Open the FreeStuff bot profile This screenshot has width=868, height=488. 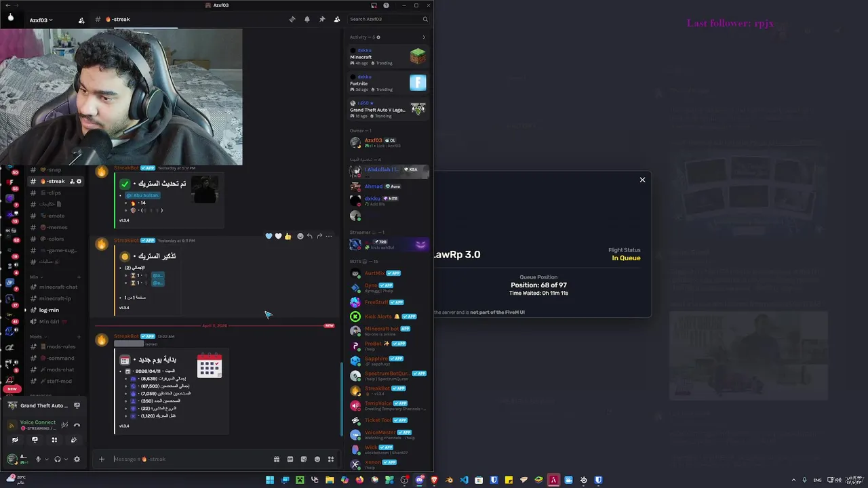[x=388, y=302]
